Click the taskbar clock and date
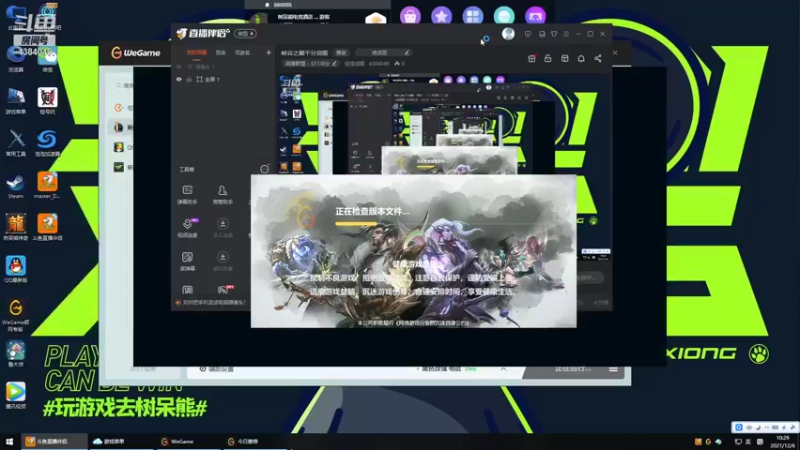Screen dimensions: 800x450 pos(783,442)
